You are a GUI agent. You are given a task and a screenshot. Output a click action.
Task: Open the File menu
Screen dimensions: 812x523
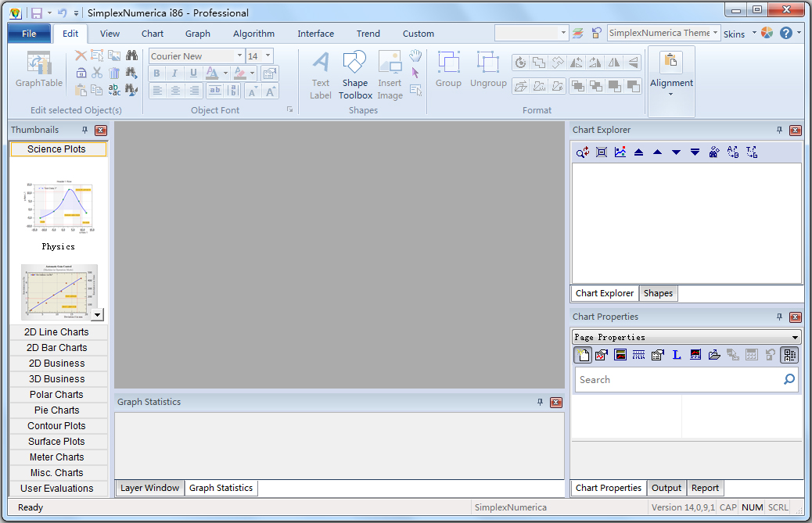point(29,34)
